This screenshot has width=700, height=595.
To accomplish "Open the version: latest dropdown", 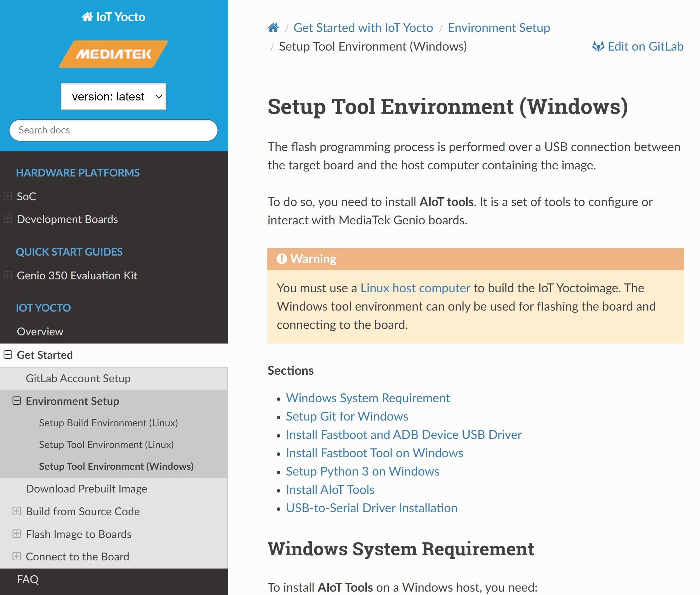I will (x=113, y=96).
